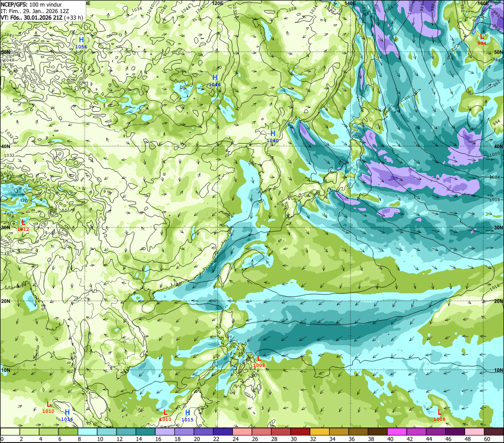Click the 1044 isobar label near top
This screenshot has height=443, width=504.
[185, 9]
